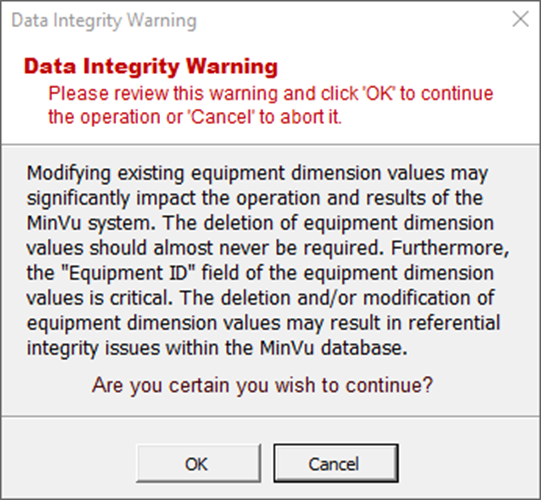Click the word 'Furthermore' in the message
Viewport: 541px width, 500px height.
450,248
